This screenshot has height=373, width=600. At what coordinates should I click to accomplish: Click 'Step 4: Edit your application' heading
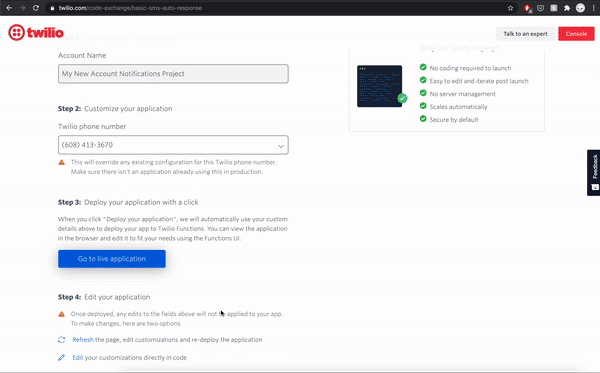tap(104, 297)
